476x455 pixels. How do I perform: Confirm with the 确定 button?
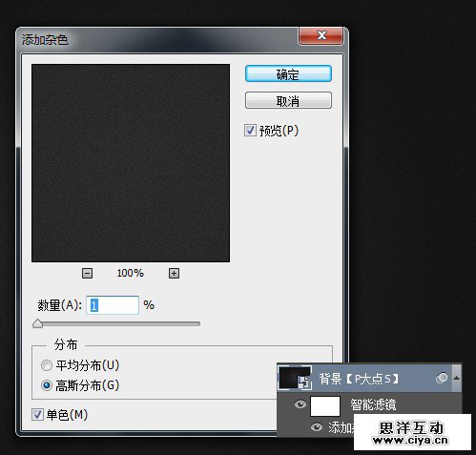[x=288, y=73]
